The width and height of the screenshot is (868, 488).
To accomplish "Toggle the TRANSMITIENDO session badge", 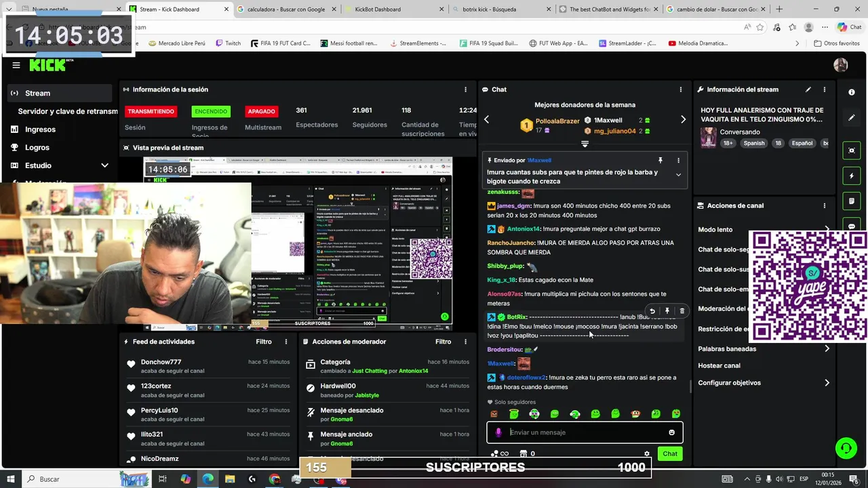I will click(151, 111).
